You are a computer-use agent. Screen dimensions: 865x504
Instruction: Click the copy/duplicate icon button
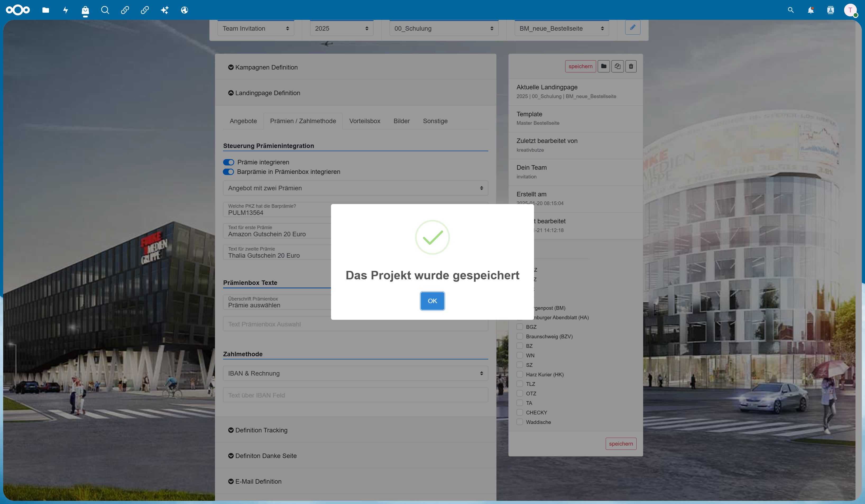617,66
